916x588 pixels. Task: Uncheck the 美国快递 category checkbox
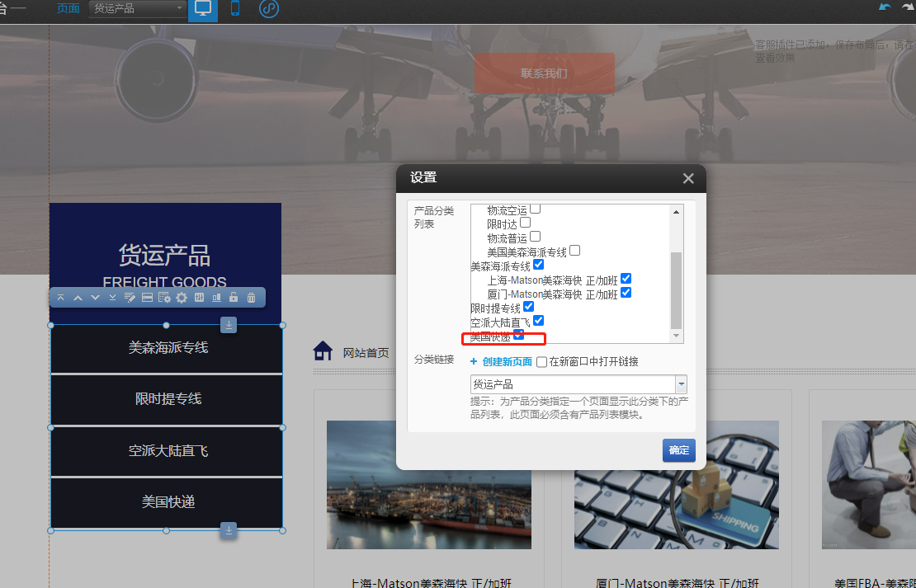517,336
